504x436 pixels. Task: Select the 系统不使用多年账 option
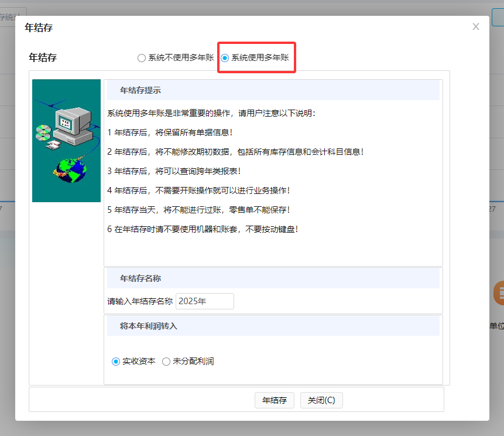pos(141,57)
